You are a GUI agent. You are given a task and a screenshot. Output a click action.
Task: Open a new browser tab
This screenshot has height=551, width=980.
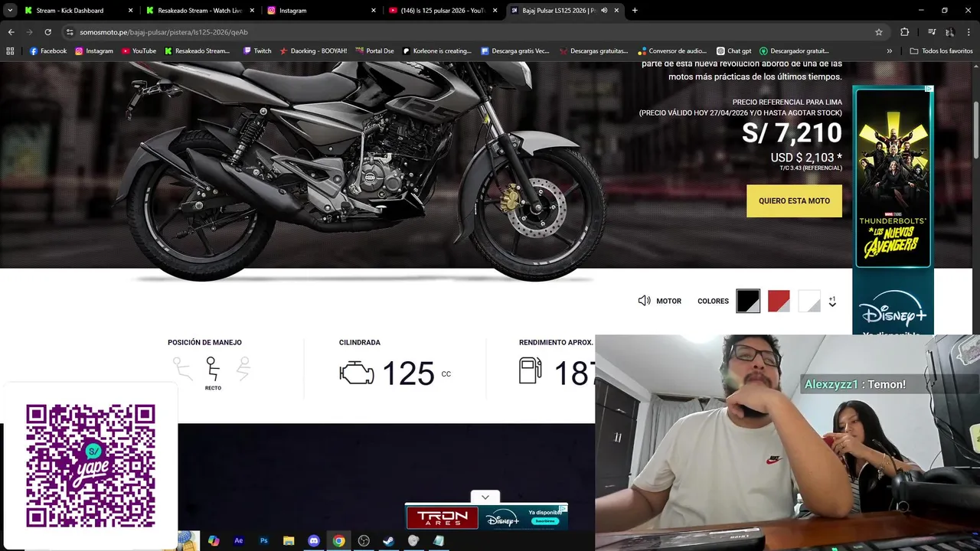click(x=635, y=11)
